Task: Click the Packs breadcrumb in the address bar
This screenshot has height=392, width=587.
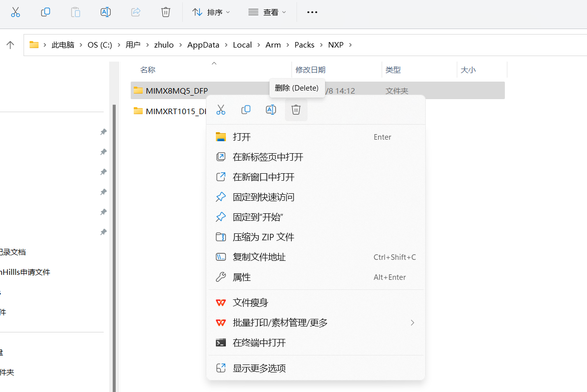Action: (304, 45)
